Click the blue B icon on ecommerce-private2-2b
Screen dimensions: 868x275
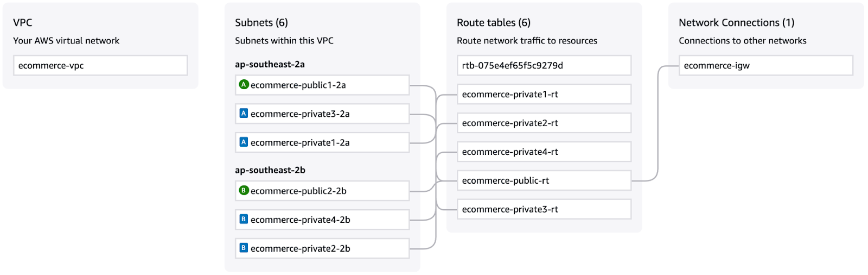244,248
